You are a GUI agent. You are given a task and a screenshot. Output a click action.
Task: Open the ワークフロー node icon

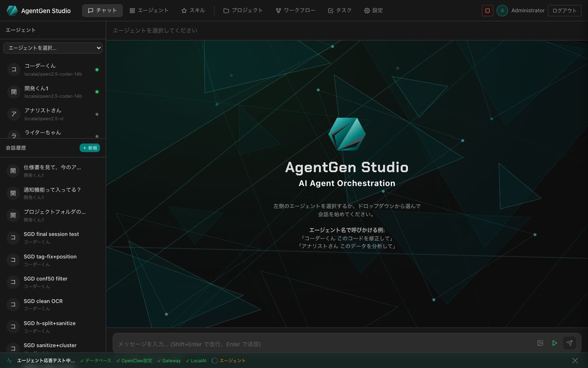pyautogui.click(x=278, y=10)
